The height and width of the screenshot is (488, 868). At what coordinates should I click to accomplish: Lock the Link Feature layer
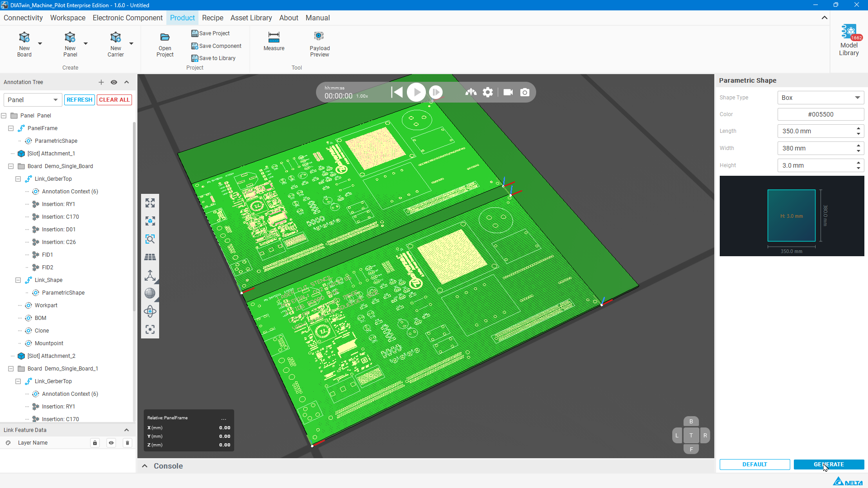95,443
